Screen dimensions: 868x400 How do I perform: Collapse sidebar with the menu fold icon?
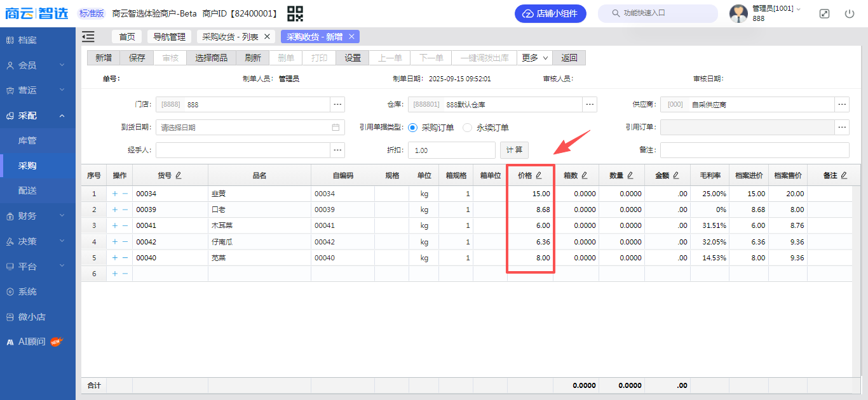pyautogui.click(x=88, y=37)
